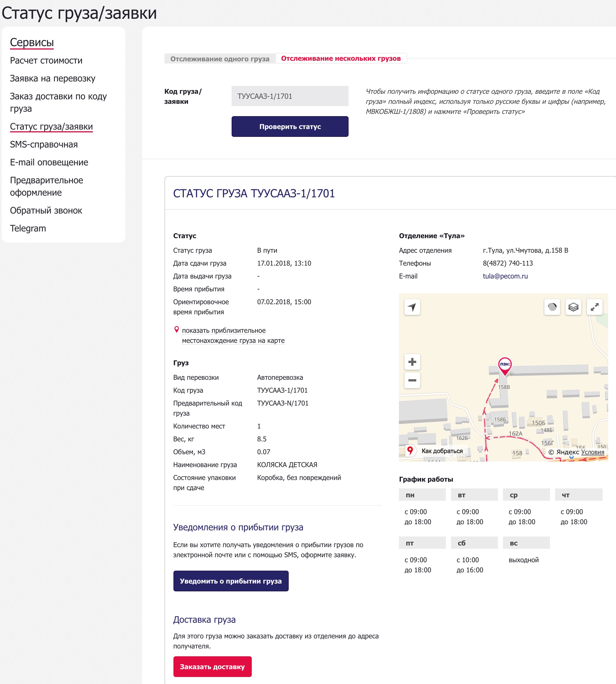
Task: Click the 'пн' schedule day header
Action: click(x=422, y=495)
